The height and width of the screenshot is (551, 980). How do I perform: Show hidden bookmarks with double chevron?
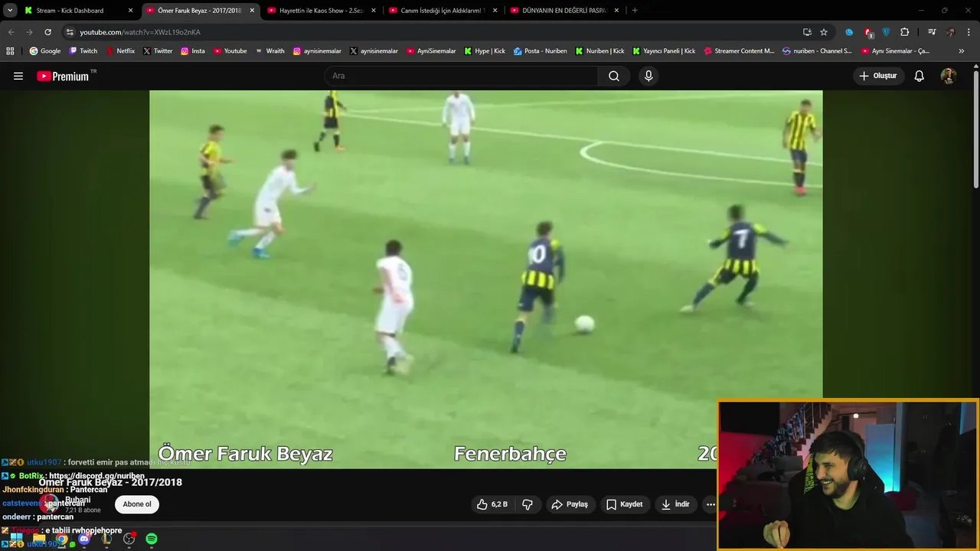click(x=962, y=51)
